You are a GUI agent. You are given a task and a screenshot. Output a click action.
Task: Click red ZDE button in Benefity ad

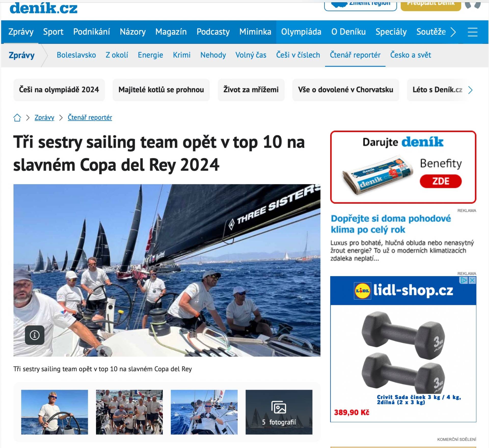click(441, 181)
